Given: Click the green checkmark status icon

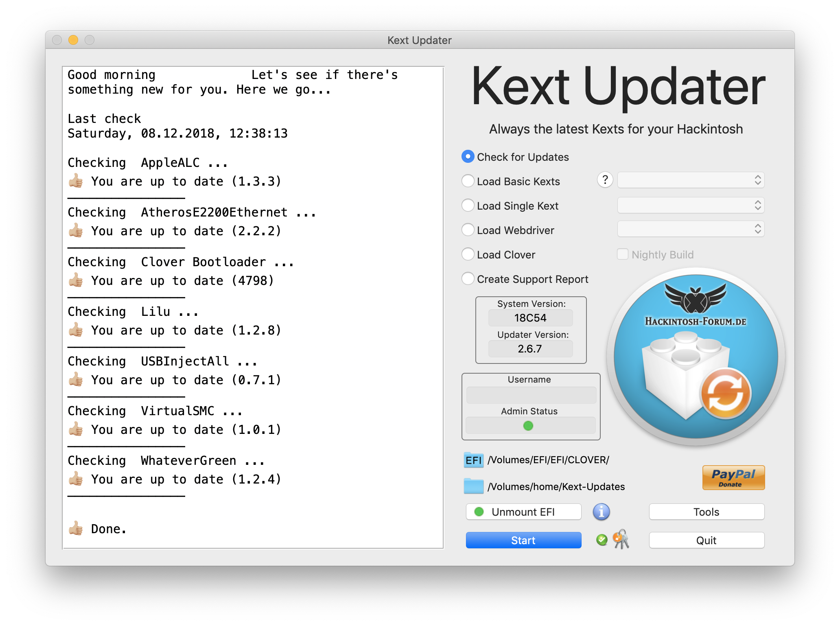Looking at the screenshot, I should pyautogui.click(x=602, y=540).
